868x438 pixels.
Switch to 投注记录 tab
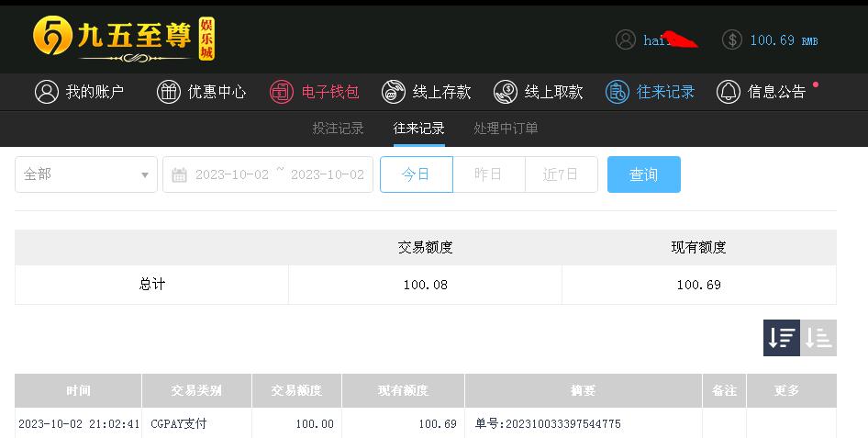pos(338,129)
